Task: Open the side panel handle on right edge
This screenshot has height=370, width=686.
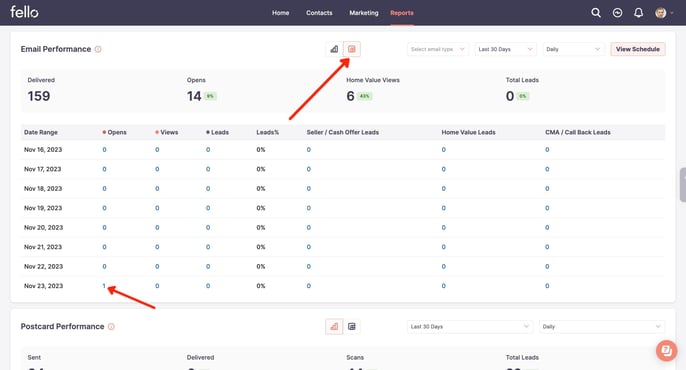Action: point(683,185)
